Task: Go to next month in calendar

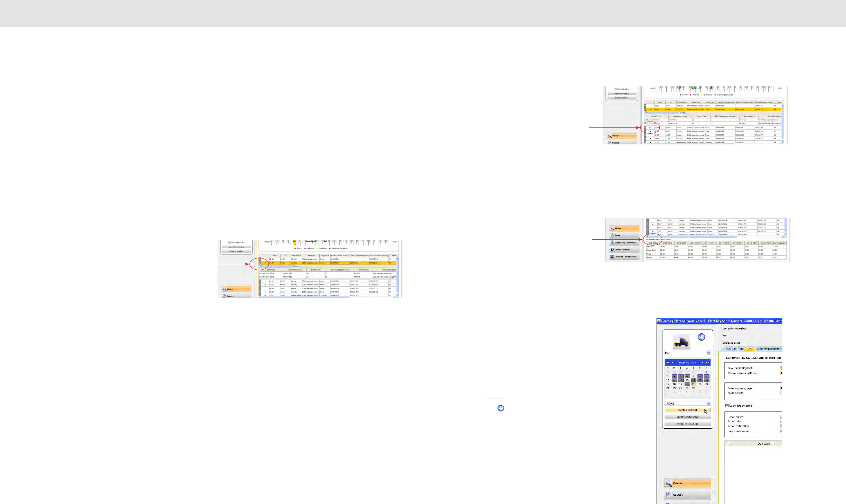Action: point(703,362)
